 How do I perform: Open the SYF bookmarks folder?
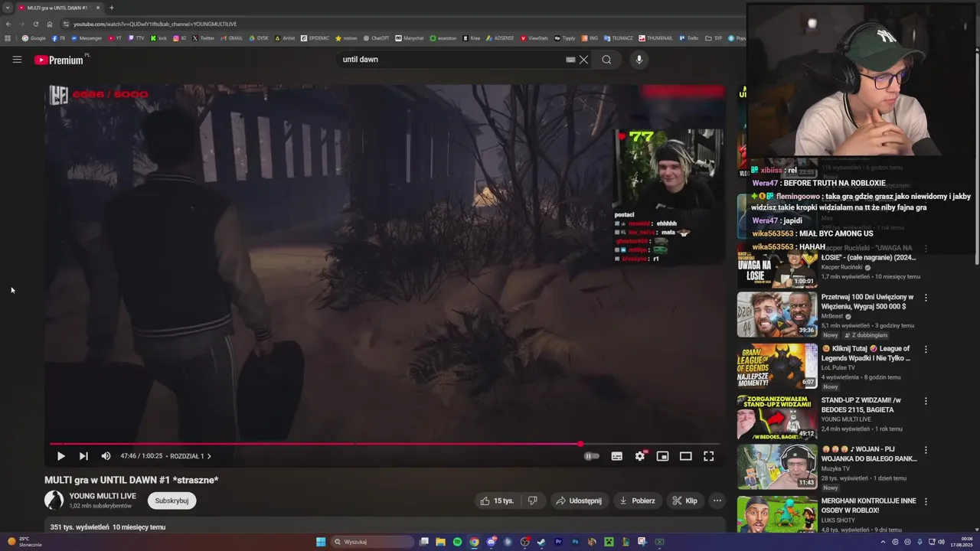tap(714, 38)
